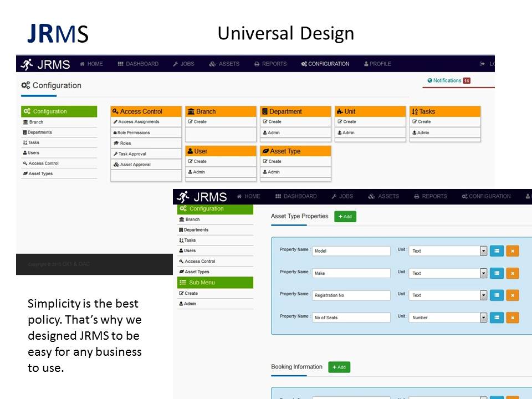Click the building icon on Department header

point(265,111)
